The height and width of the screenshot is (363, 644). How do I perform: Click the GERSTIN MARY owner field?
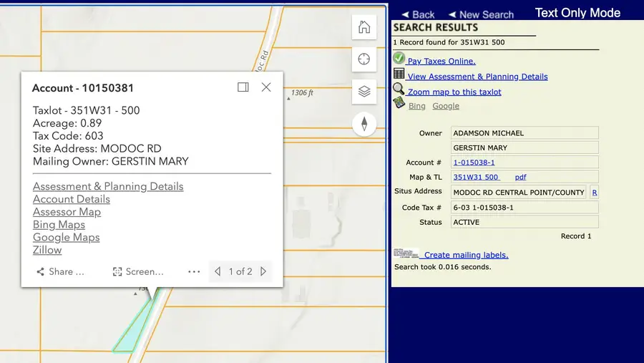click(525, 147)
